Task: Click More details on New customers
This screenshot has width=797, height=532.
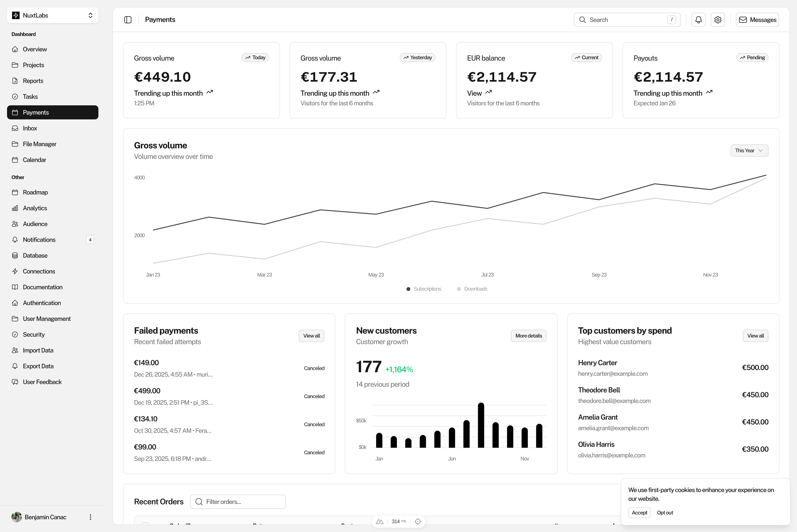Action: pyautogui.click(x=528, y=336)
